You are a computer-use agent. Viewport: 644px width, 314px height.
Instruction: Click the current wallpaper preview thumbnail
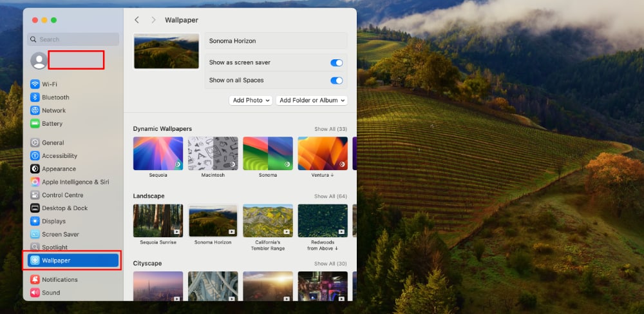166,52
